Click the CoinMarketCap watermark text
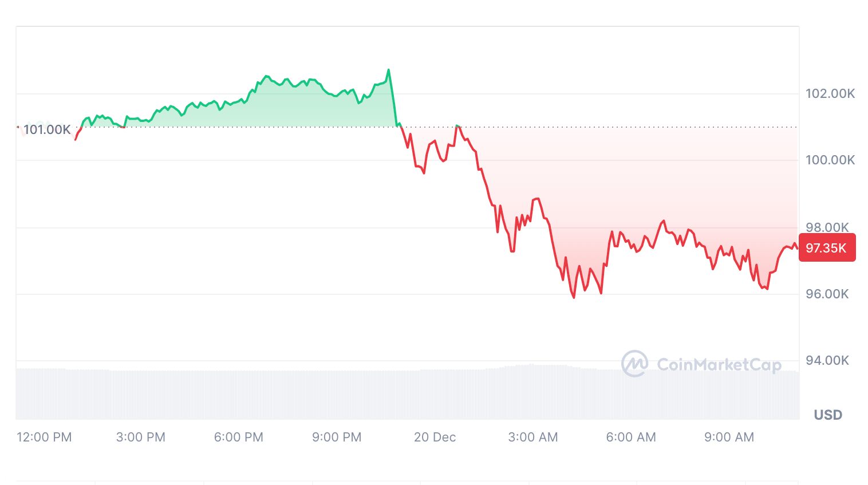868x485 pixels. click(719, 365)
